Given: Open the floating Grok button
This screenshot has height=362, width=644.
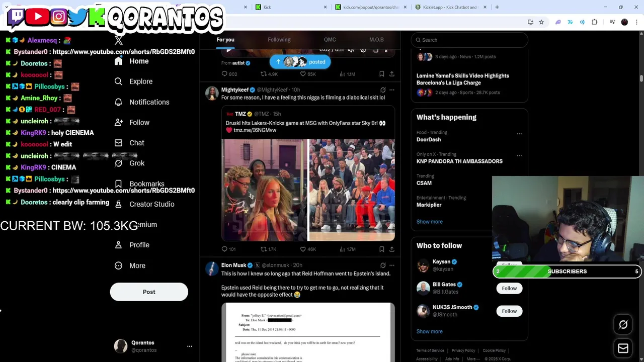Looking at the screenshot, I should (623, 325).
